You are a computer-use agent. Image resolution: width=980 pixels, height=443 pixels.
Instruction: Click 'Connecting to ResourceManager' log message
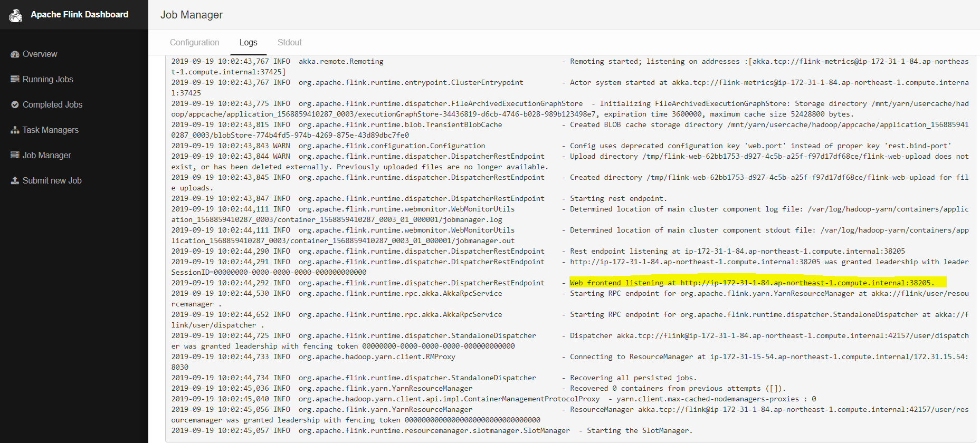tap(769, 357)
